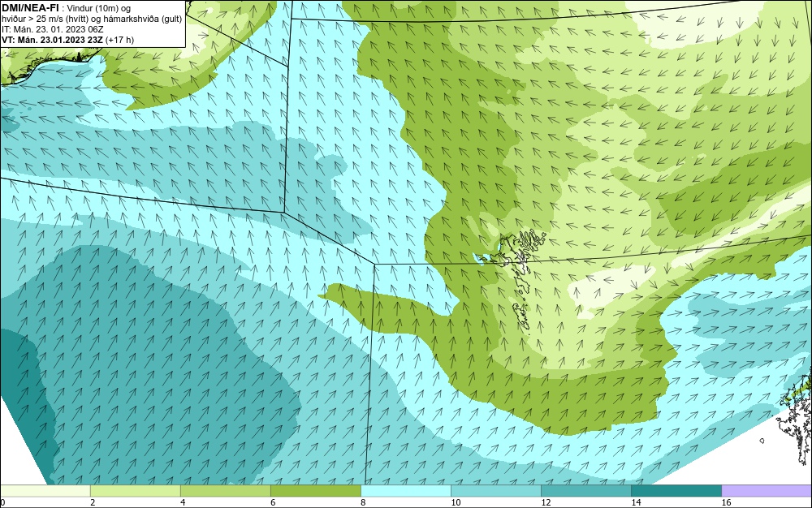Screen dimensions: 812x508
Task: Click the legend scale value 0
Action: (x=2, y=502)
